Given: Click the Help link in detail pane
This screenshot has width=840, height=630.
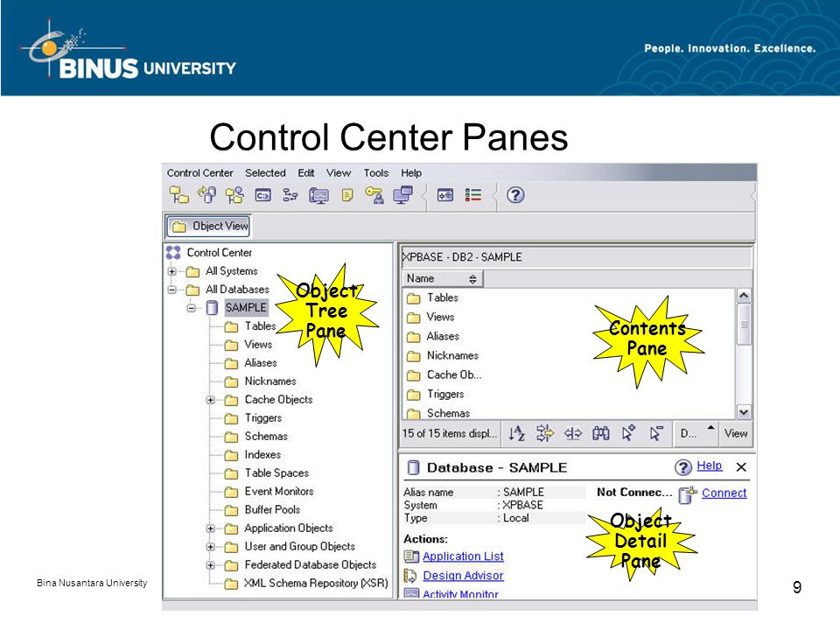Looking at the screenshot, I should coord(710,465).
